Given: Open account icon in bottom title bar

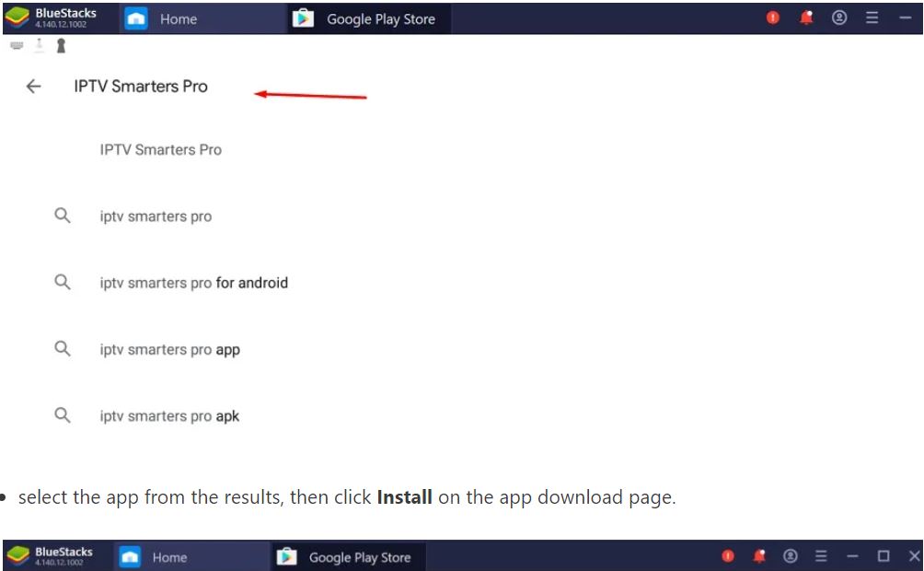Looking at the screenshot, I should coord(791,555).
